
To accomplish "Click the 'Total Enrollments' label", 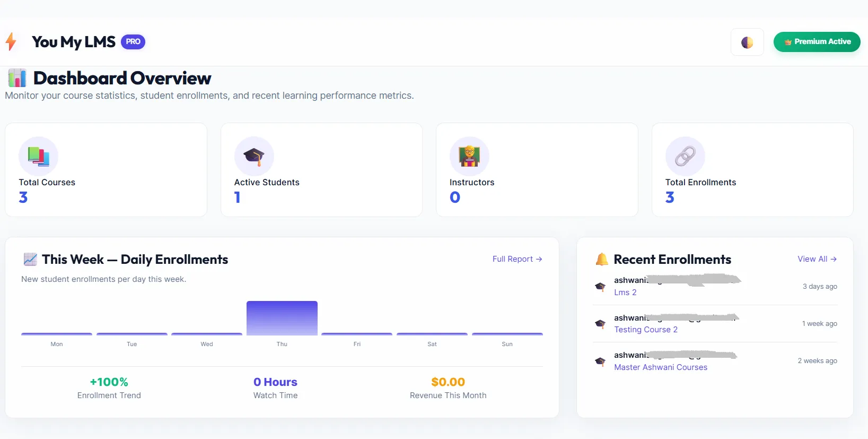I will coord(700,182).
